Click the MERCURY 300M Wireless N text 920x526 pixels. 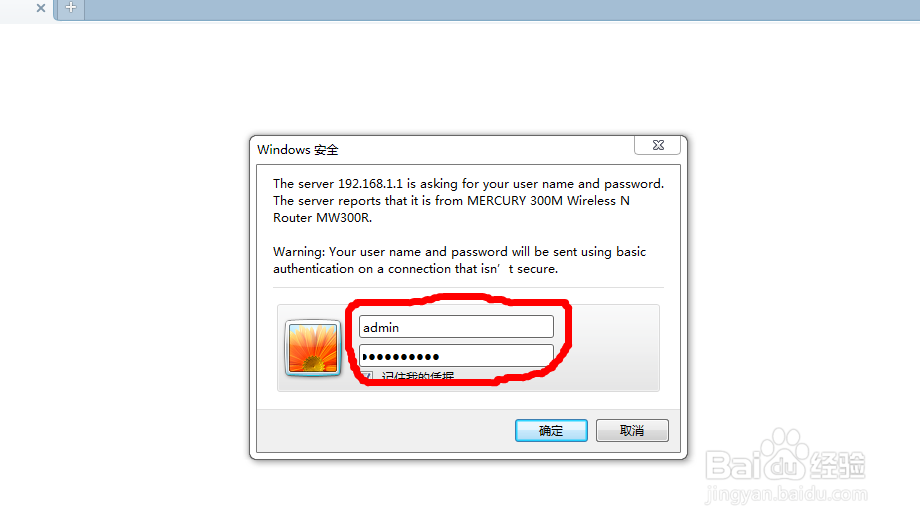tap(548, 201)
